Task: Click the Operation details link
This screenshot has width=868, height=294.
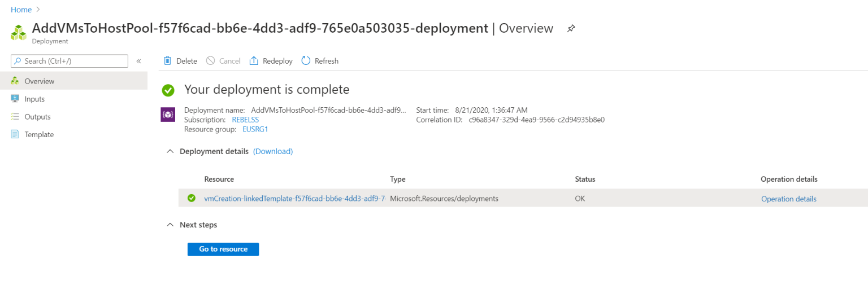Action: point(789,199)
